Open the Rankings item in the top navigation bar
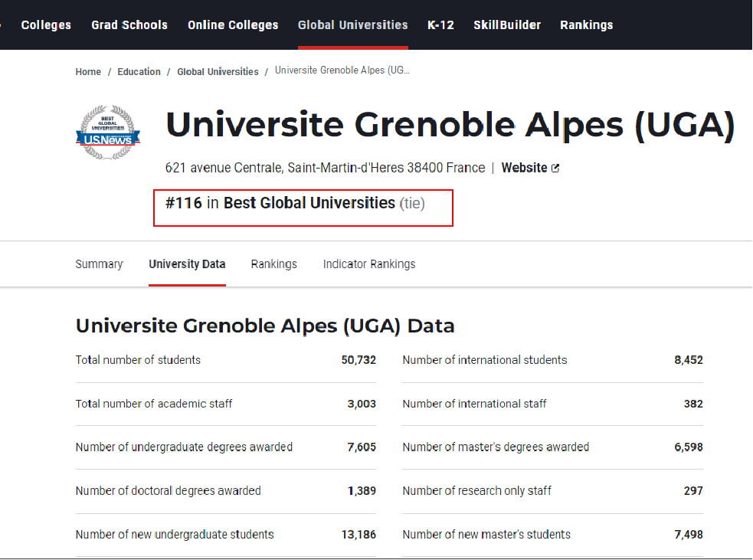Image resolution: width=753 pixels, height=560 pixels. [586, 25]
